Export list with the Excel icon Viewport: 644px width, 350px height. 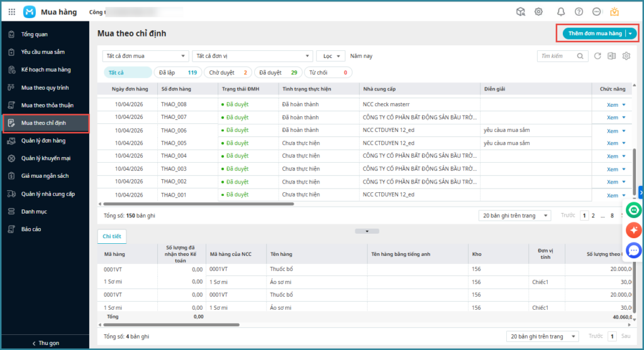[x=611, y=56]
